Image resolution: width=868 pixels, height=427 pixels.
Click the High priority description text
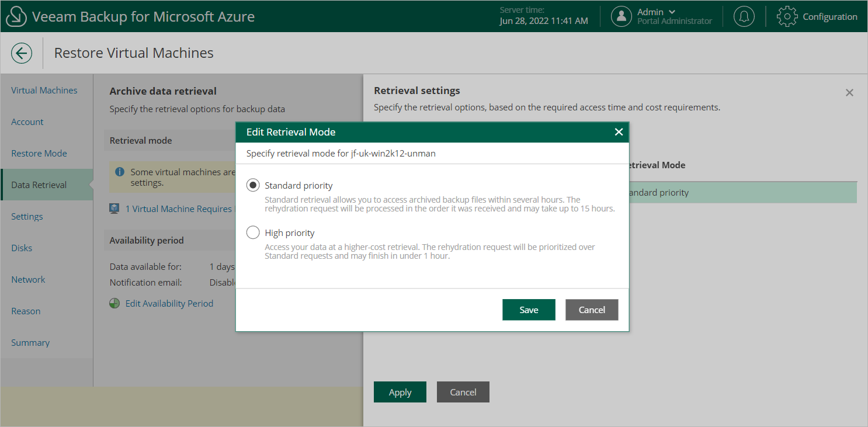click(430, 251)
